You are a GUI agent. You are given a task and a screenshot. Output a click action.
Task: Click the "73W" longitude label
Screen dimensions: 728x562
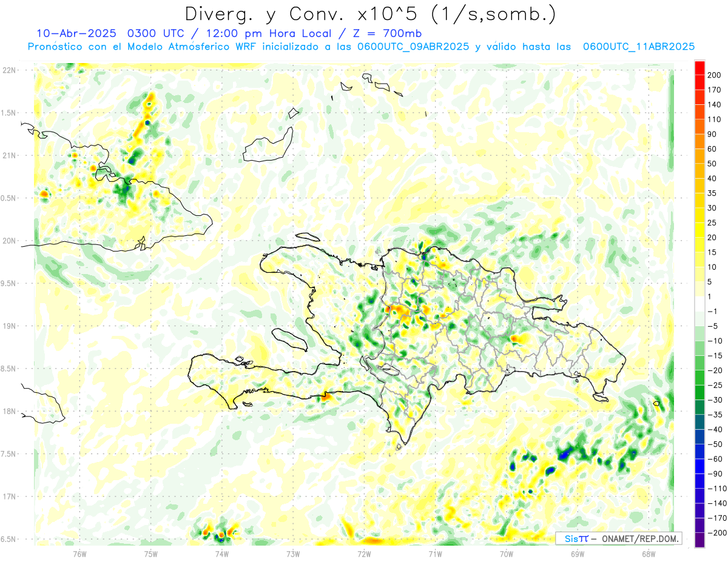(293, 554)
